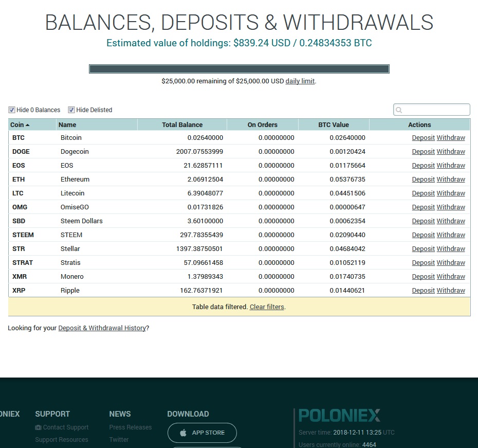The image size is (478, 448).
Task: Click the APP STORE download button
Action: click(202, 433)
